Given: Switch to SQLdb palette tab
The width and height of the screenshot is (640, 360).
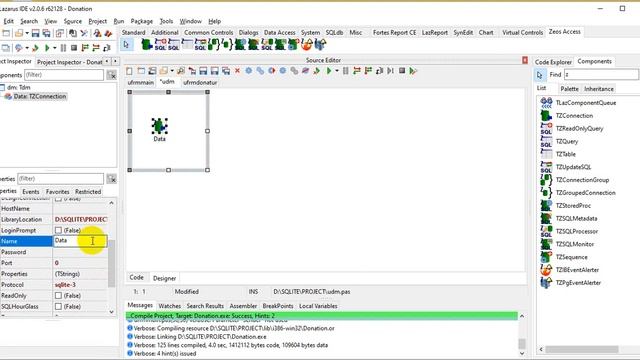Looking at the screenshot, I should (334, 33).
